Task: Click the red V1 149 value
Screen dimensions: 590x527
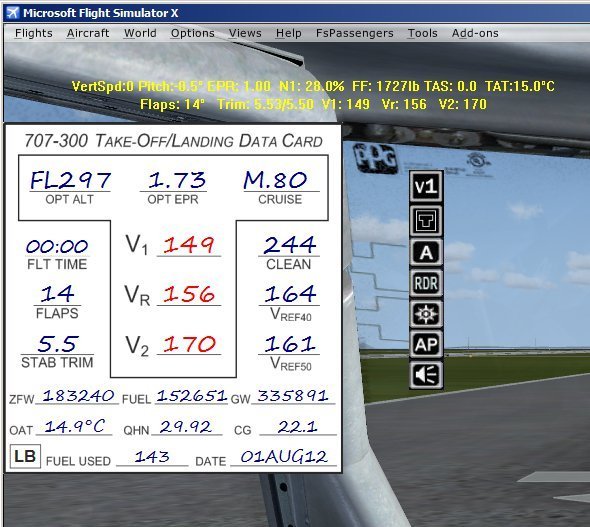Action: click(189, 245)
